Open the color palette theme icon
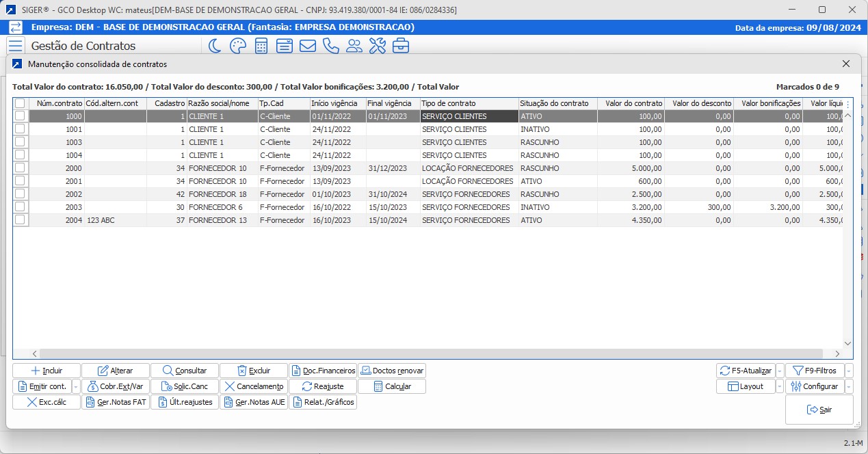 pos(237,46)
